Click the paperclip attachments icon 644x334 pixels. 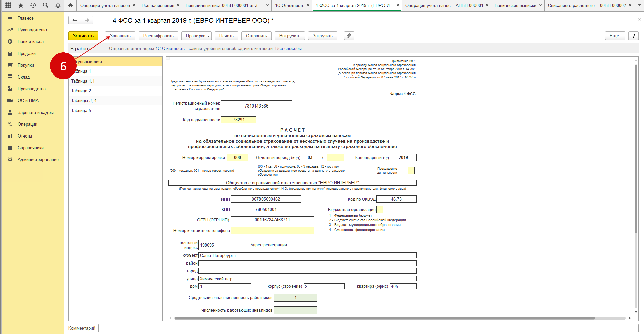[x=349, y=36]
